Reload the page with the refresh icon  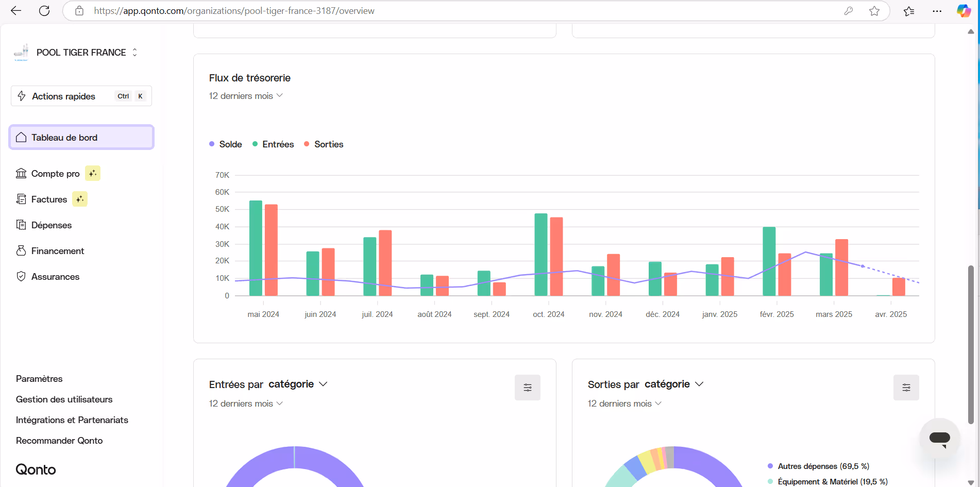pyautogui.click(x=44, y=11)
